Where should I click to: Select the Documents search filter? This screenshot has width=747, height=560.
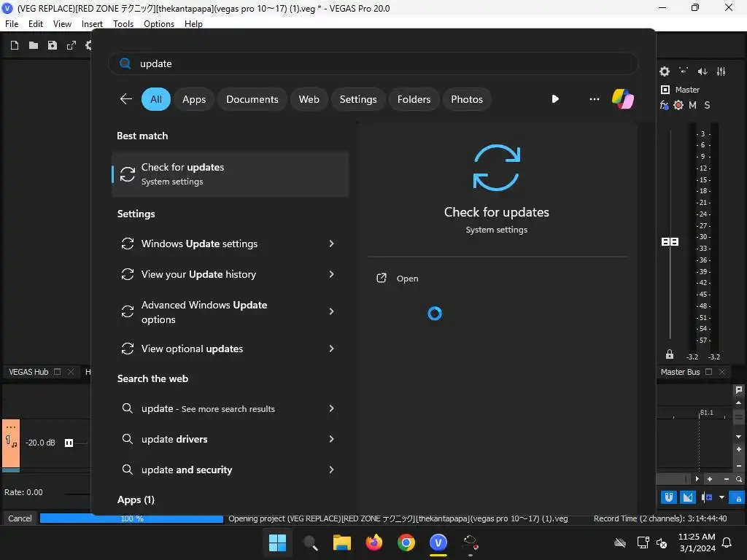(x=252, y=99)
